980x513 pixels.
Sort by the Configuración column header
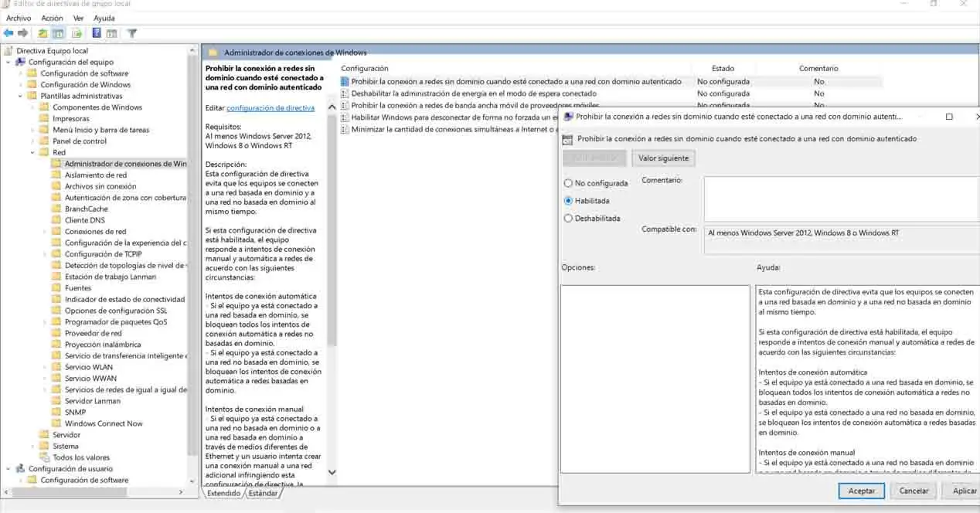click(365, 69)
